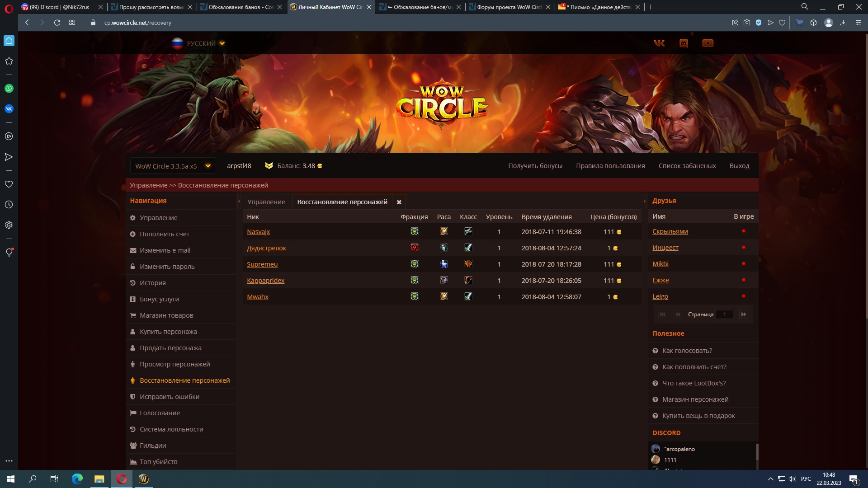The image size is (868, 488).
Task: Open the VK social link icon
Action: 659,43
